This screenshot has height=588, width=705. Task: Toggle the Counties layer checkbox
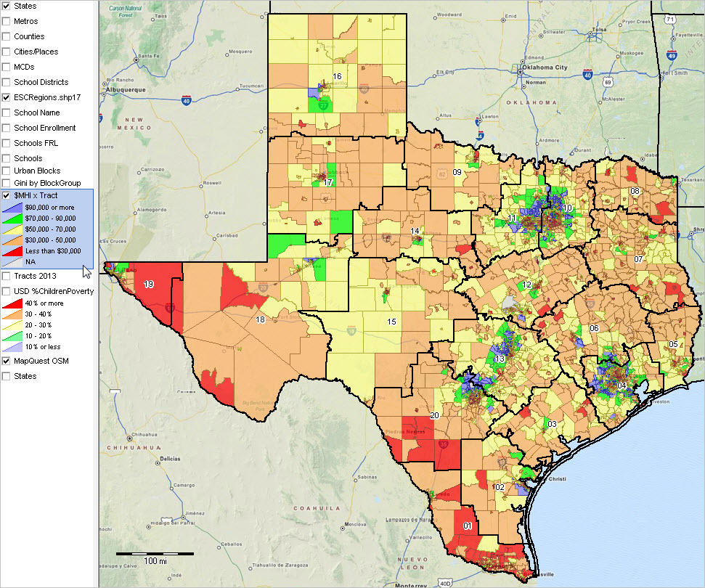pos(7,36)
